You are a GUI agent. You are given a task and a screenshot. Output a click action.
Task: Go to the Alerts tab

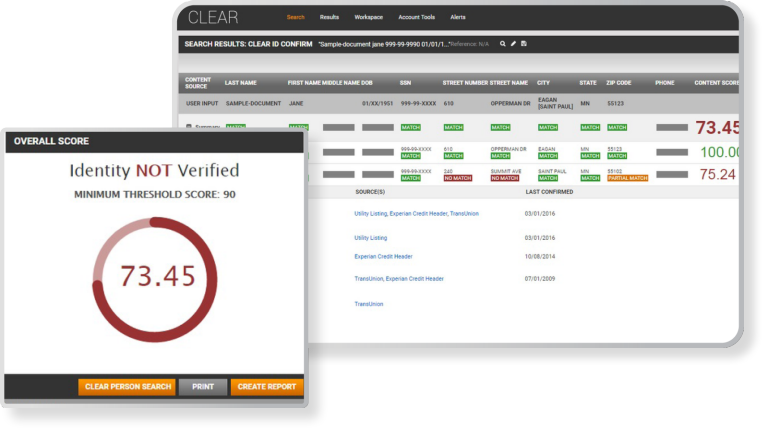coord(458,17)
